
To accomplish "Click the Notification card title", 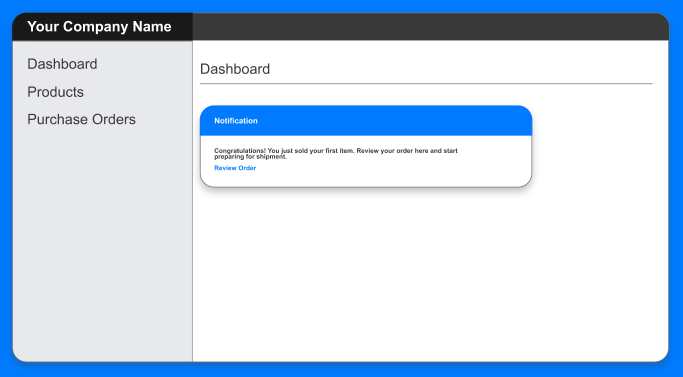I will [x=236, y=121].
